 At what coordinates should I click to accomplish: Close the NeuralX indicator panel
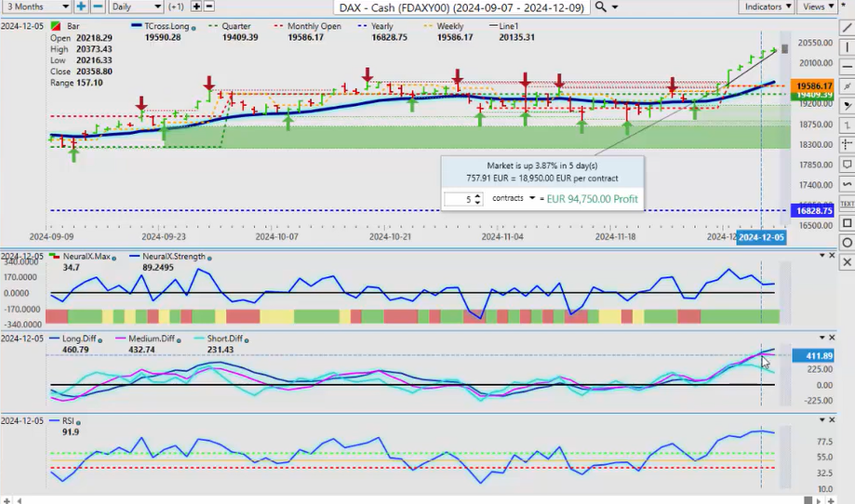[x=832, y=256]
